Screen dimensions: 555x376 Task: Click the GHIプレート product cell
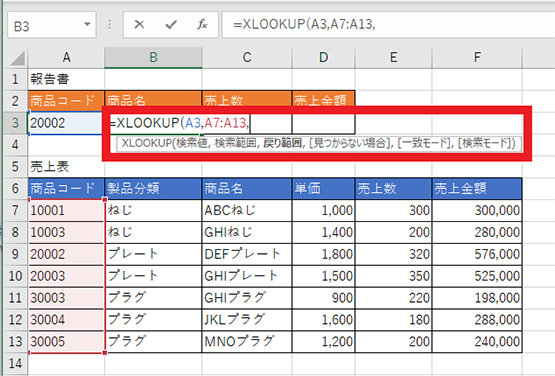[247, 276]
